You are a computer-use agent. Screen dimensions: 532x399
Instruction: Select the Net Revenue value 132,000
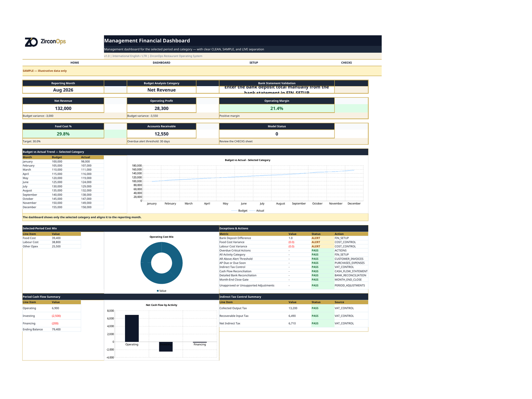pos(63,108)
